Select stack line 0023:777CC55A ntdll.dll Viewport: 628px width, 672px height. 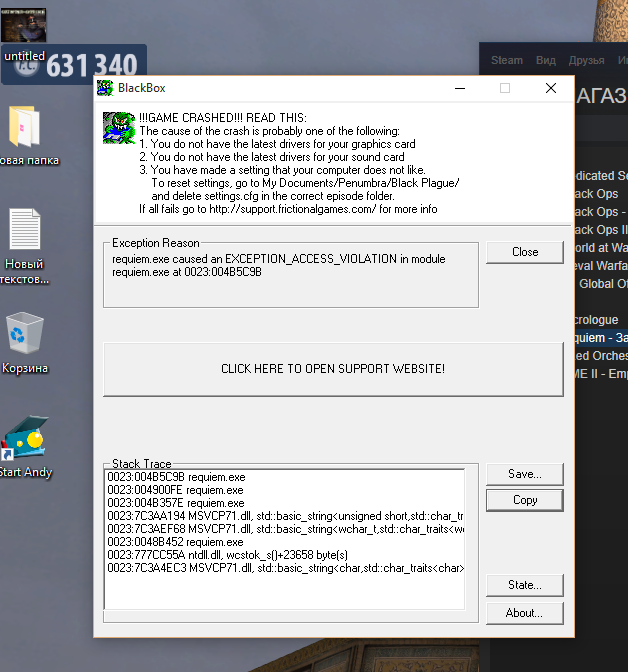click(x=227, y=555)
